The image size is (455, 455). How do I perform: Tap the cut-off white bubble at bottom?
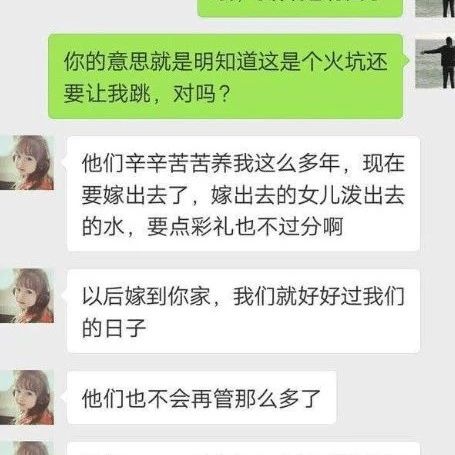(x=243, y=449)
